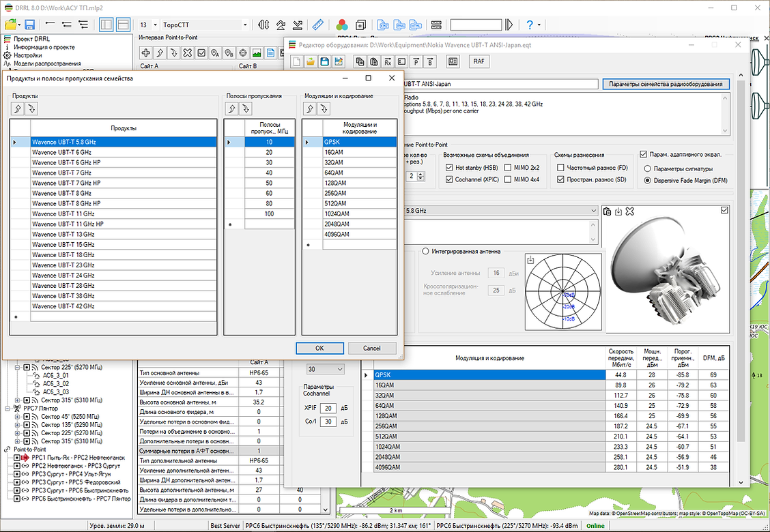Click the ruler measurement tool icon
The width and height of the screenshot is (770, 532).
pos(317,25)
